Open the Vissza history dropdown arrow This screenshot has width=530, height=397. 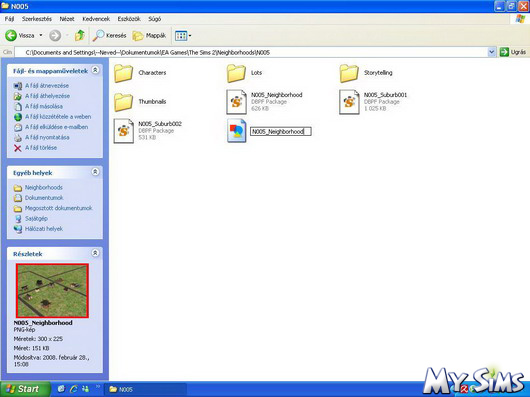41,35
